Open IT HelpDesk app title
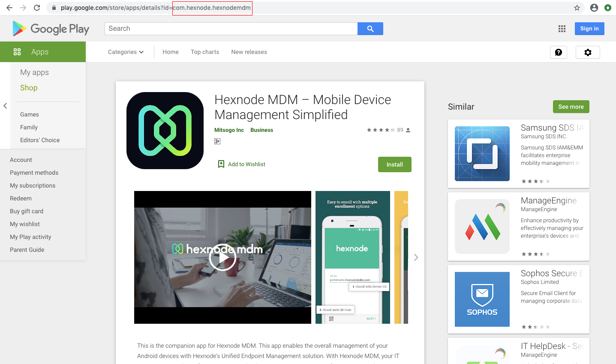Image resolution: width=616 pixels, height=364 pixels. tap(552, 346)
